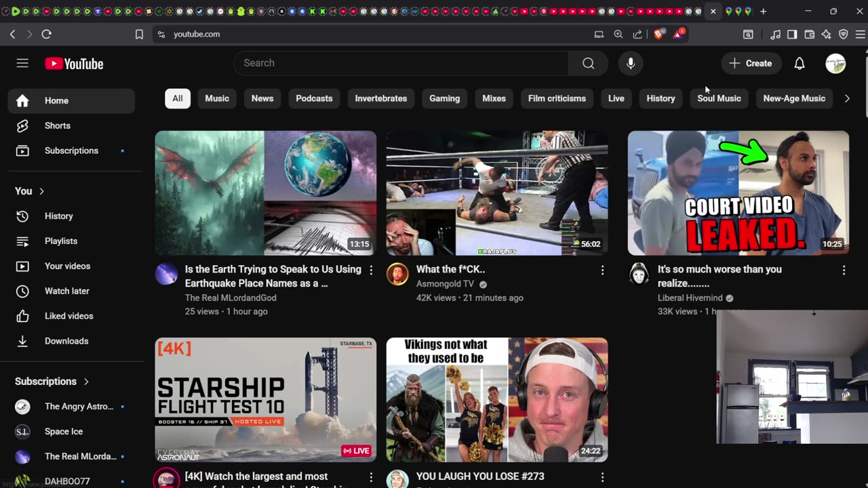Select the Invertebrates filter chip
868x488 pixels.
(381, 98)
